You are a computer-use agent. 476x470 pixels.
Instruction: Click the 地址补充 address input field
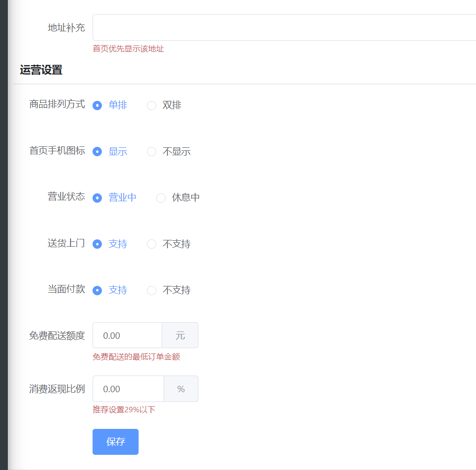click(x=284, y=27)
